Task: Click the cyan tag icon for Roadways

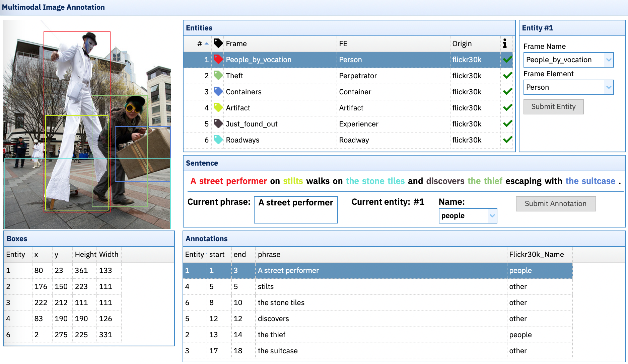Action: (218, 140)
